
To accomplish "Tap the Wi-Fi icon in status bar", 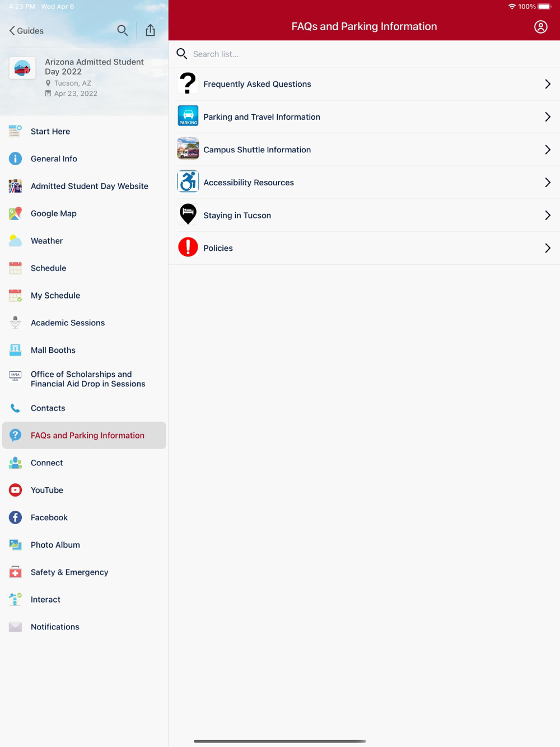I will coord(512,7).
